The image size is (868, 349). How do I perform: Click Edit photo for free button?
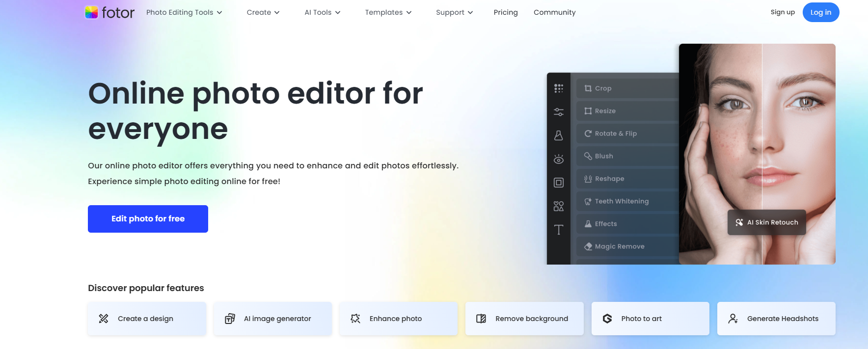(x=148, y=219)
